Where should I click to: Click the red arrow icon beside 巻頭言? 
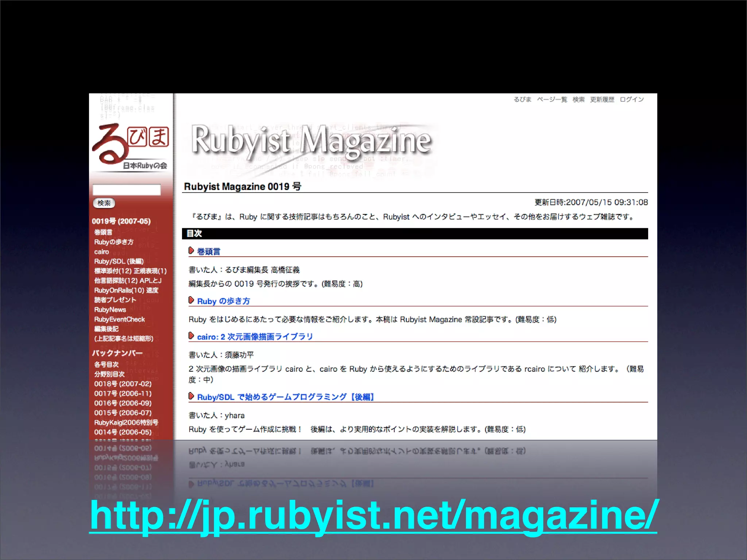click(x=191, y=251)
